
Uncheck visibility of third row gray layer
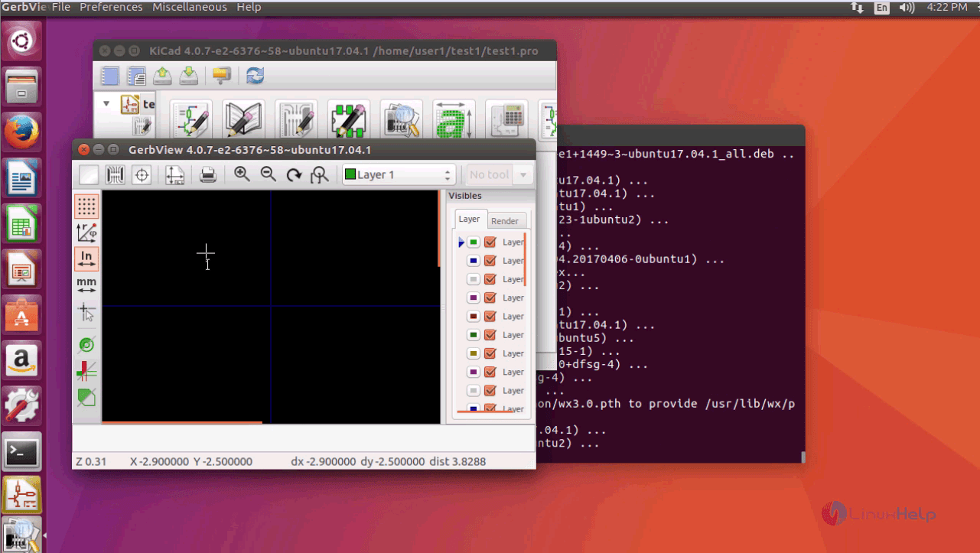click(490, 279)
